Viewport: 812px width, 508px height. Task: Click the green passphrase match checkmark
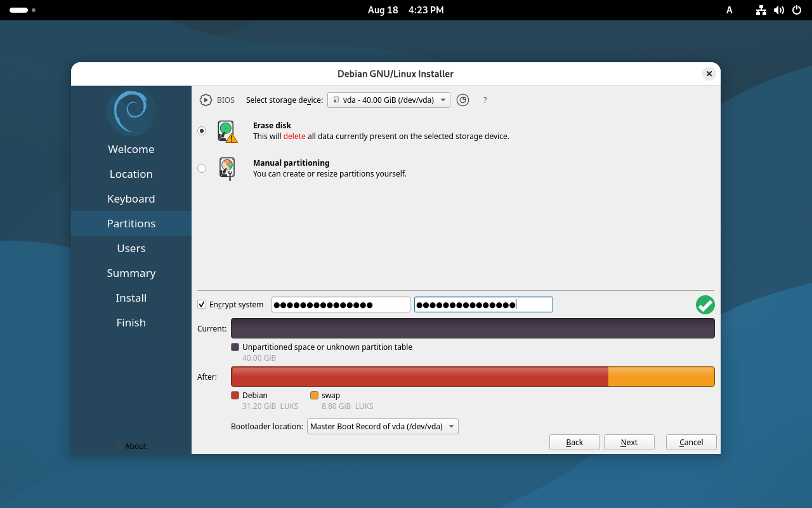[x=705, y=305]
